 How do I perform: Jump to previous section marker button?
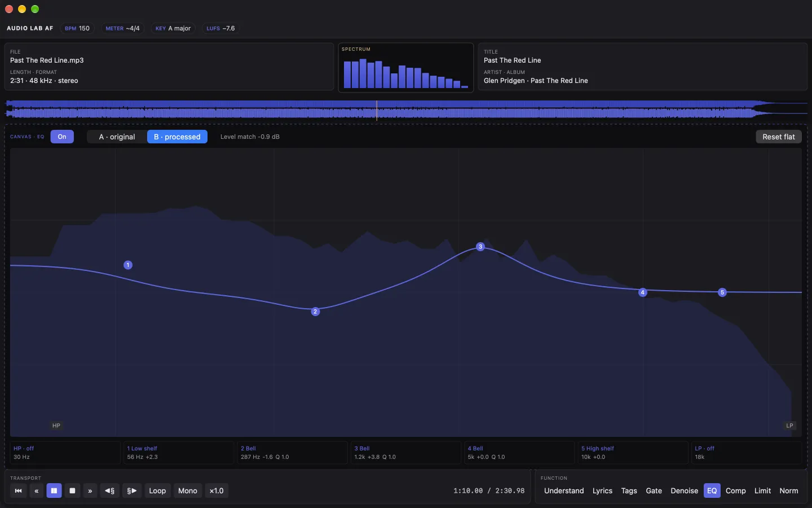[x=110, y=491]
